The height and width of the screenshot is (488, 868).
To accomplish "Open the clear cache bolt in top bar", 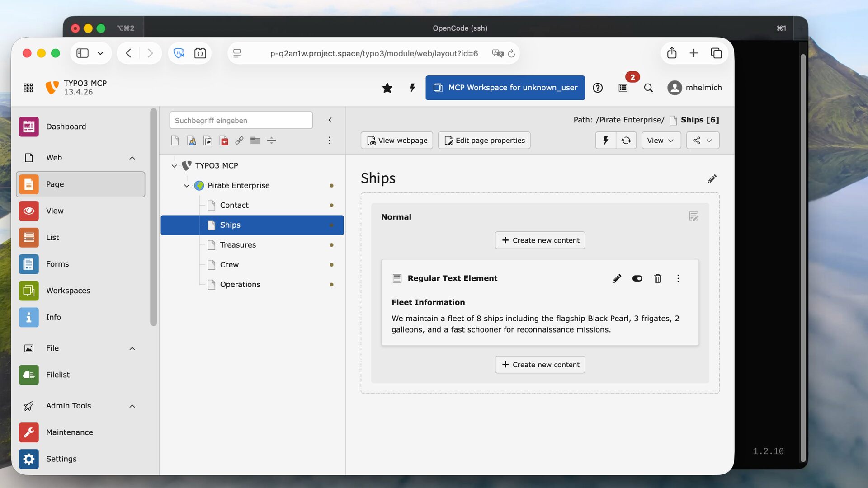I will coord(412,88).
